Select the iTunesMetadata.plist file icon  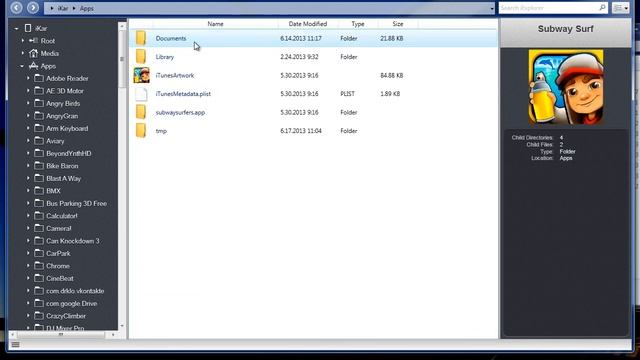point(141,94)
